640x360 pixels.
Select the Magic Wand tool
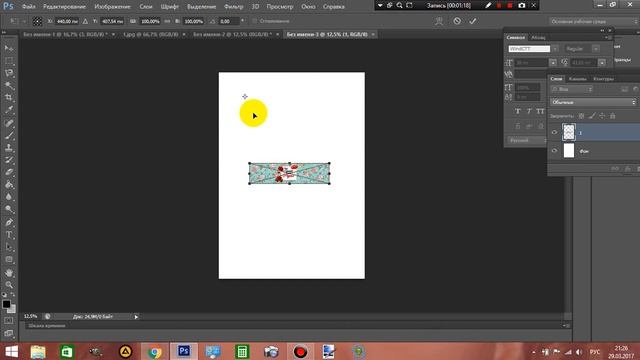pyautogui.click(x=9, y=85)
